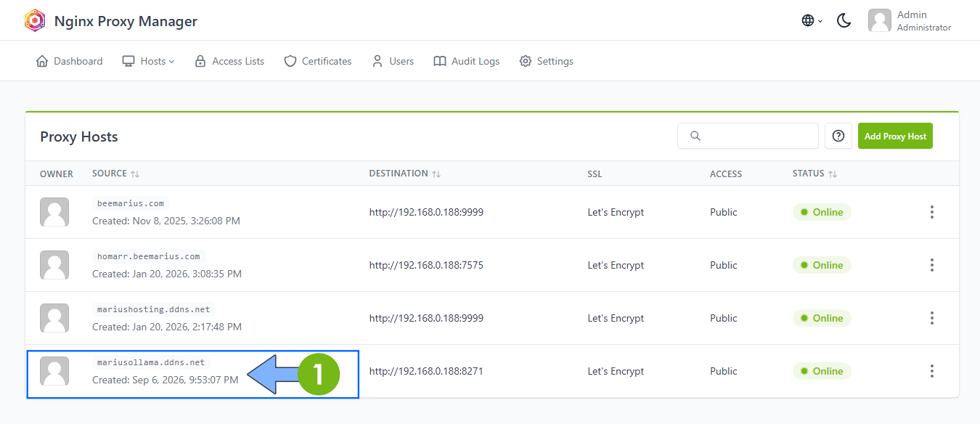
Task: Click Online status of beemarius.com row
Action: [x=822, y=212]
